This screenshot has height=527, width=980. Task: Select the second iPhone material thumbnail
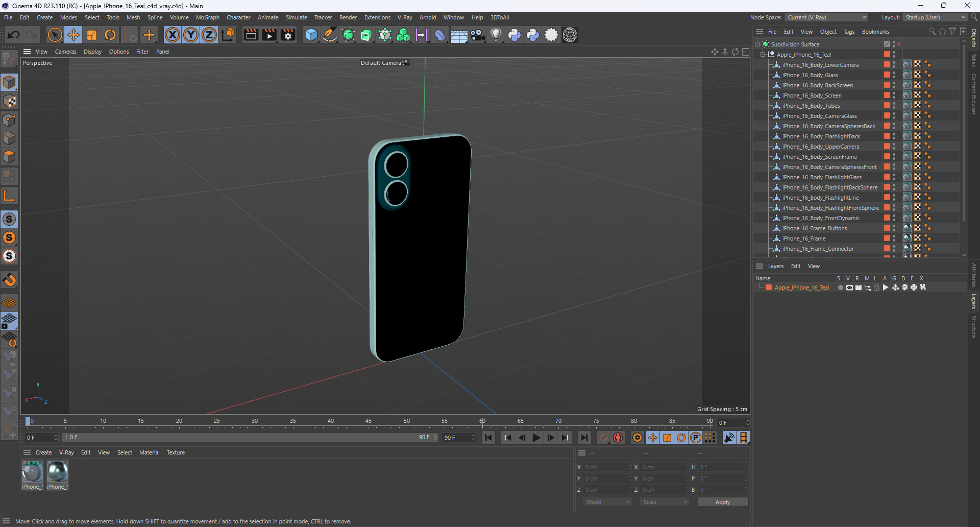click(57, 471)
